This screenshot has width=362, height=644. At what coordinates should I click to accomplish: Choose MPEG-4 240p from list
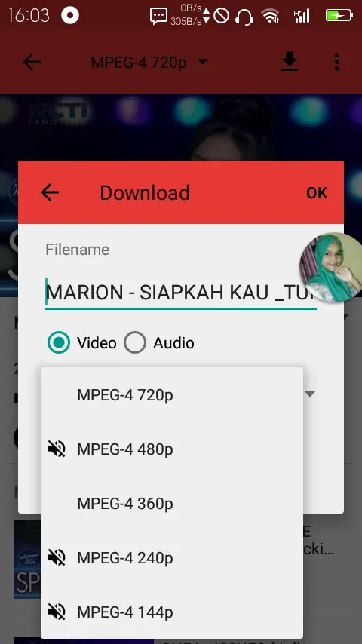pos(172,558)
